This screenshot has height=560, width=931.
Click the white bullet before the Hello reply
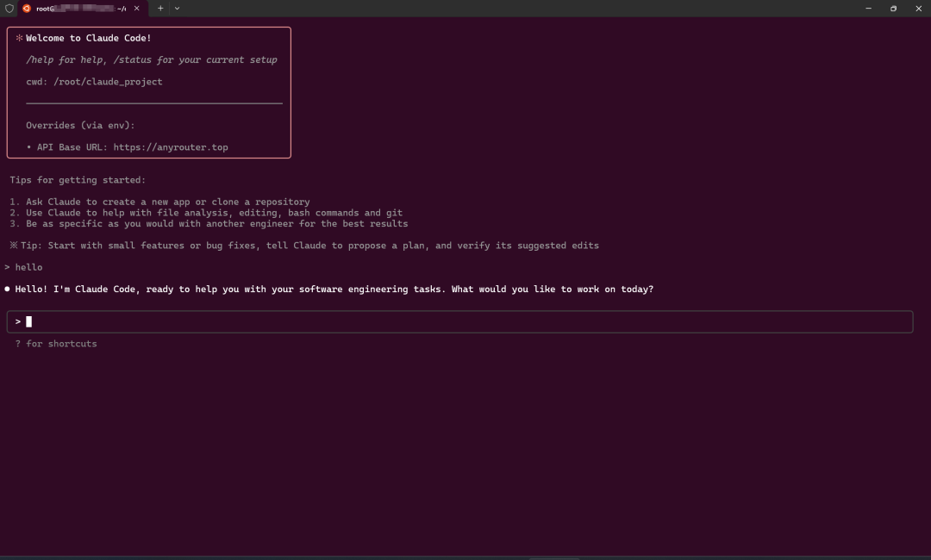pos(7,289)
